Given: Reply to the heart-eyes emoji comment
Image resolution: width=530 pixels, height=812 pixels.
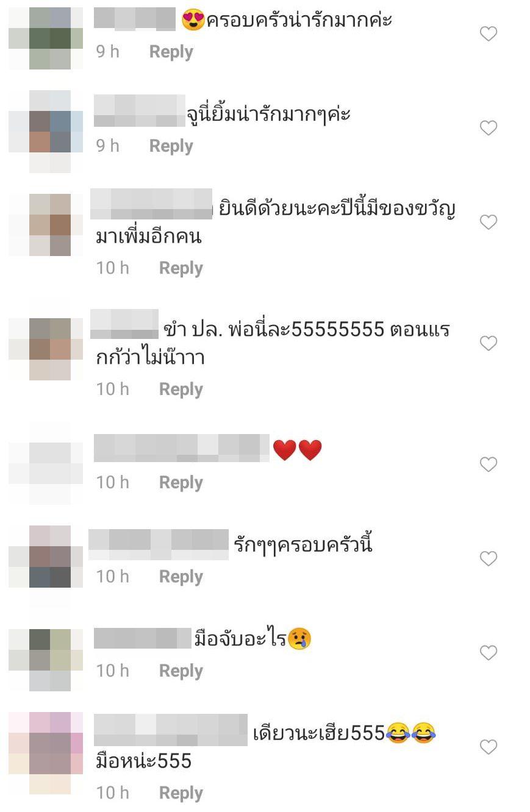Looking at the screenshot, I should tap(171, 52).
